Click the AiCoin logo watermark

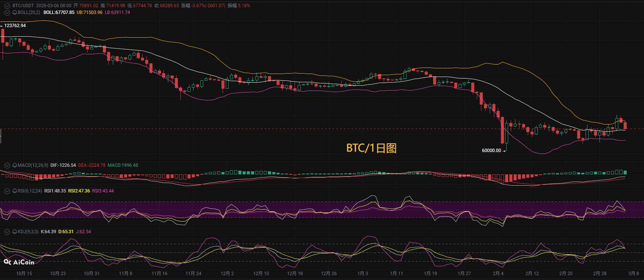pos(19,262)
